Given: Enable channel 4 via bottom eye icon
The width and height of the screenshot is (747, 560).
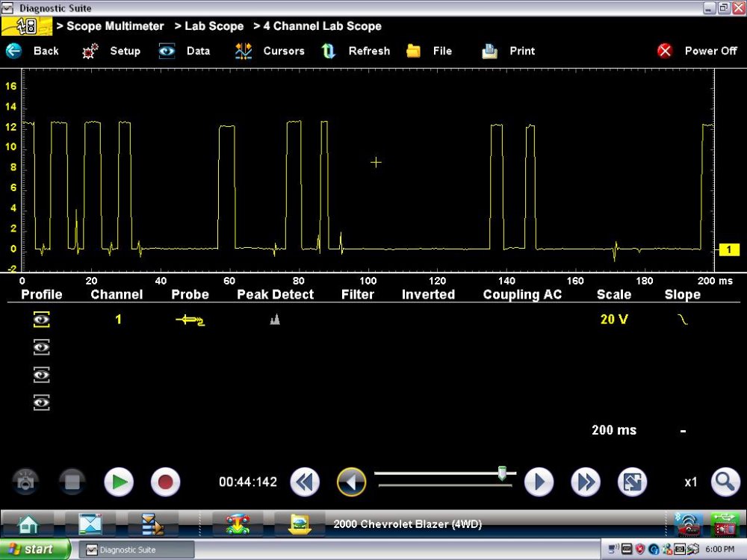Looking at the screenshot, I should point(42,402).
